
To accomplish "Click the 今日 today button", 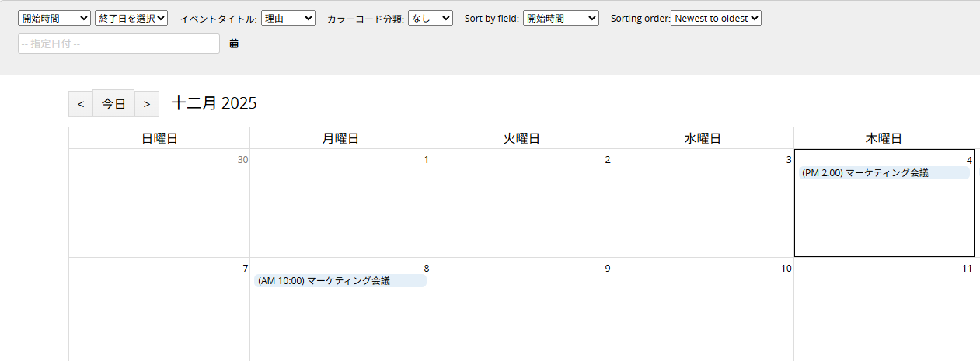I will tap(113, 104).
